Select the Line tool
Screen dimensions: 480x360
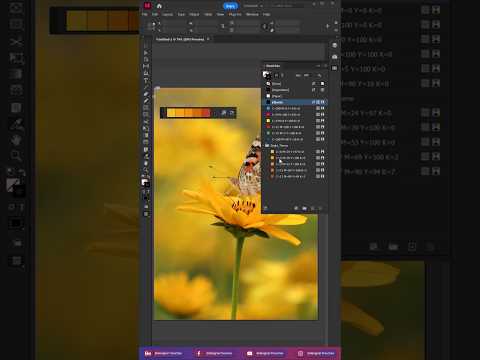pyautogui.click(x=146, y=88)
